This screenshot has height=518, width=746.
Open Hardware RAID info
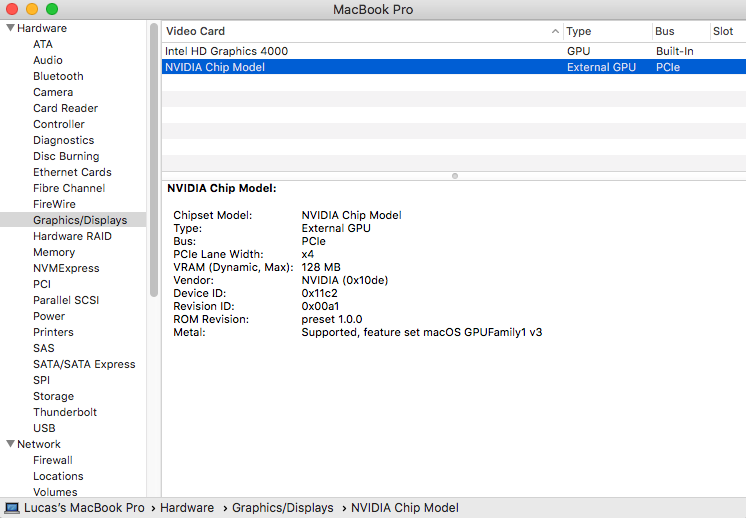(x=72, y=236)
